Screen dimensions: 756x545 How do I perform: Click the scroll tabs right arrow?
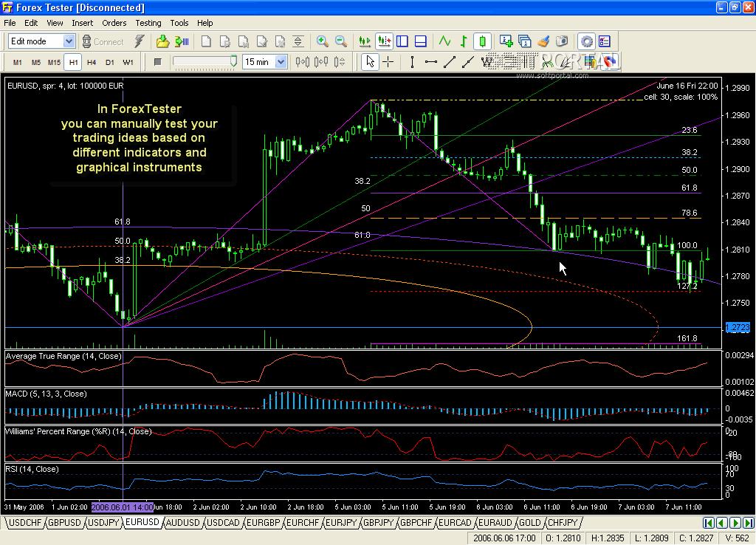pos(735,523)
